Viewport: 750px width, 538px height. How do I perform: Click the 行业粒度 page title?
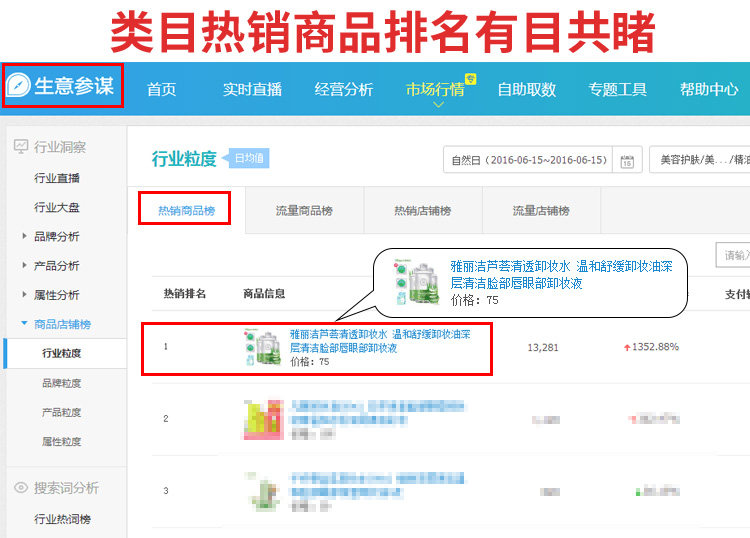pyautogui.click(x=184, y=159)
